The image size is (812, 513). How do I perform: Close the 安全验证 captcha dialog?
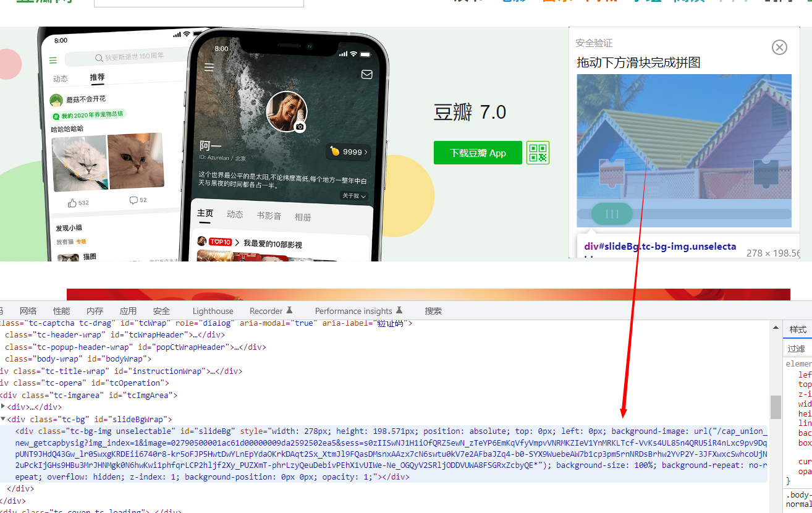click(780, 47)
